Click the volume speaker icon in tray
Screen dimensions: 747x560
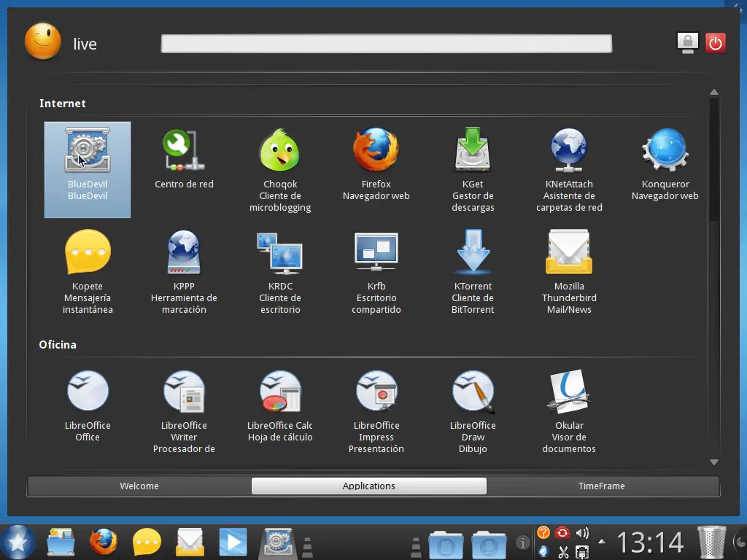581,532
